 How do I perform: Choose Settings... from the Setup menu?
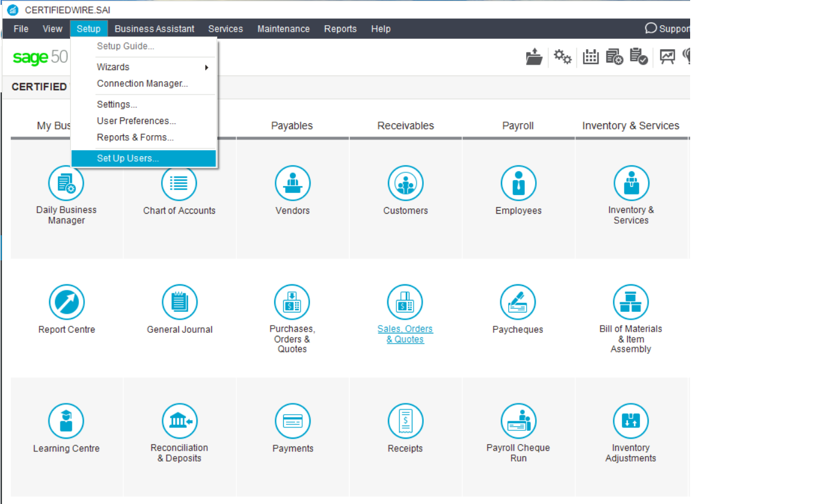(144, 104)
